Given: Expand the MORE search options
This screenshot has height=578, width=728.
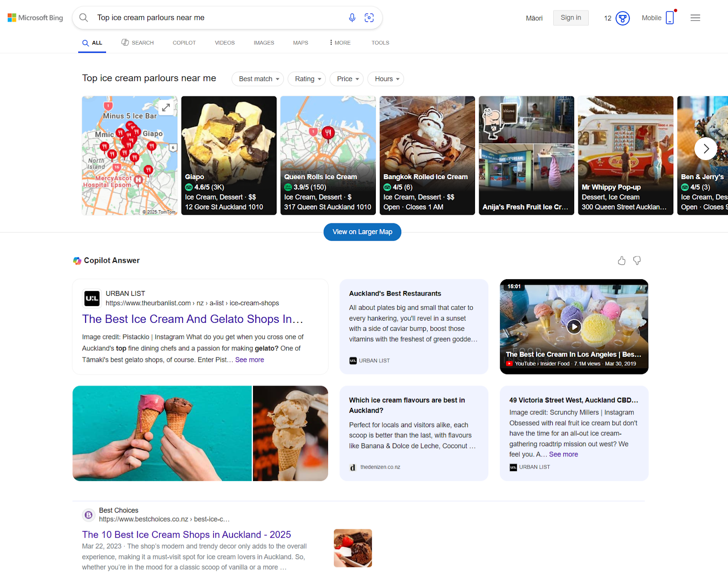Looking at the screenshot, I should click(x=340, y=43).
